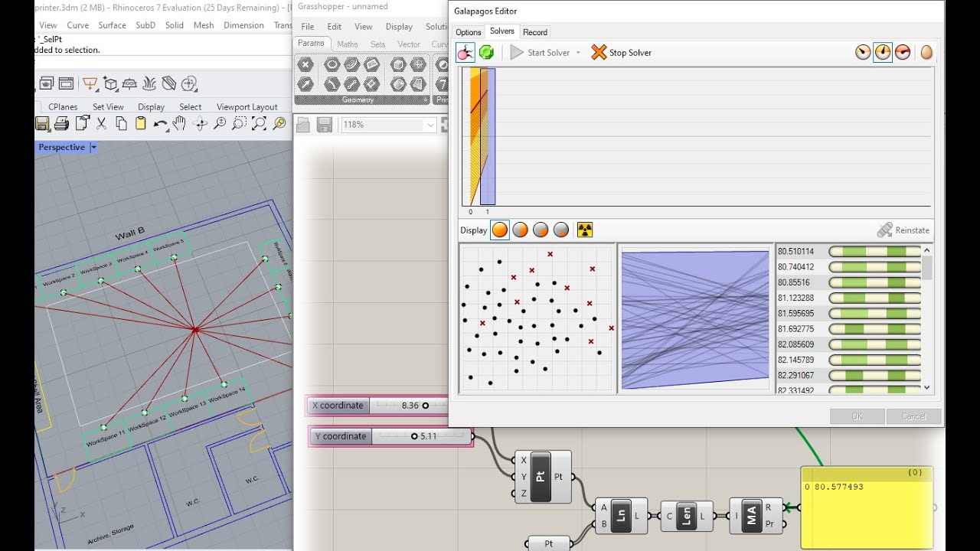Click the egg icon in Galapagos toolbar
The width and height of the screenshot is (980, 551).
pos(926,52)
